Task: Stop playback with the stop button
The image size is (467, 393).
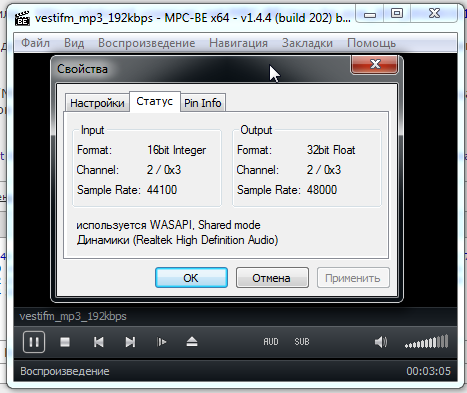Action: coord(65,342)
